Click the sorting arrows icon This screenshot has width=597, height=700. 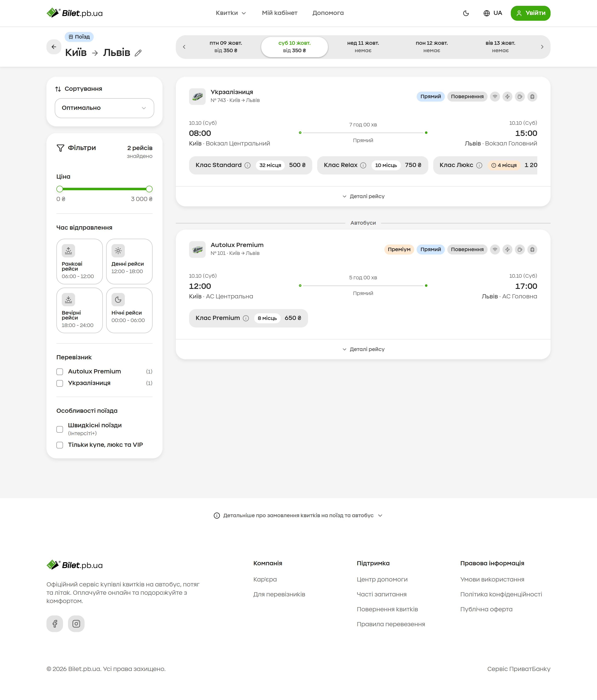click(x=58, y=89)
